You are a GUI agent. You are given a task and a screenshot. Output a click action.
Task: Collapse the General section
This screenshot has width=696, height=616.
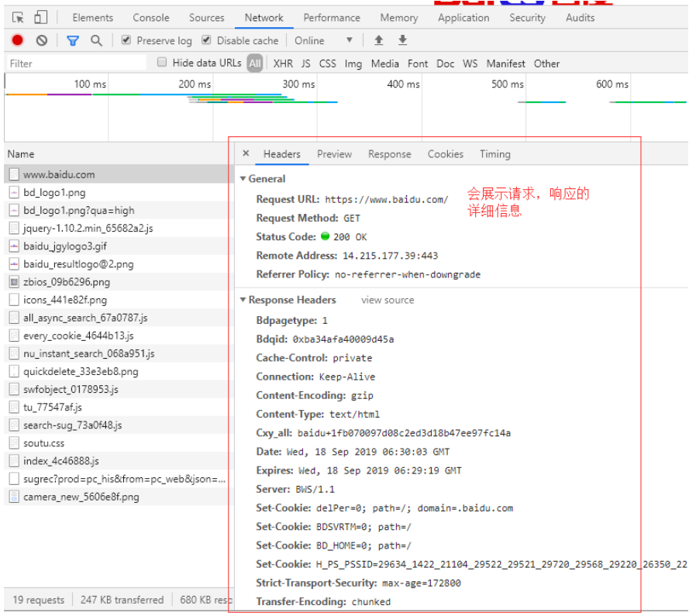click(243, 179)
